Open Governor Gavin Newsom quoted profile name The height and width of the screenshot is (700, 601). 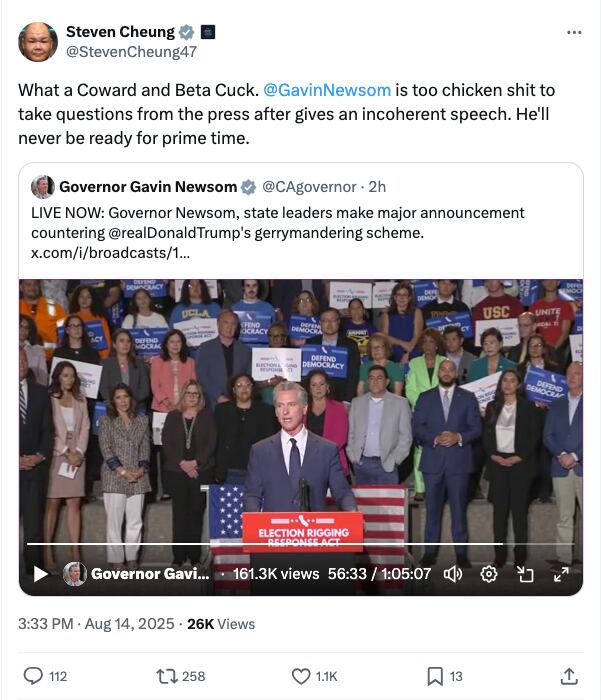147,187
